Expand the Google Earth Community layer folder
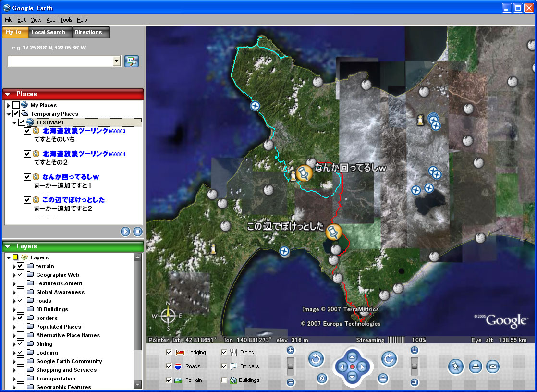This screenshot has height=392, width=537. (14, 361)
